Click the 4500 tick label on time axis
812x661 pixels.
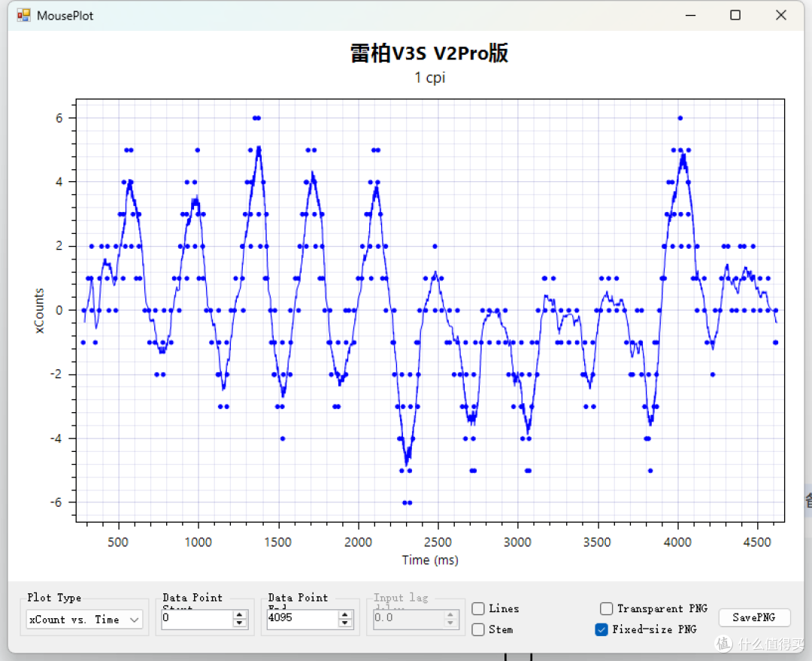point(757,542)
